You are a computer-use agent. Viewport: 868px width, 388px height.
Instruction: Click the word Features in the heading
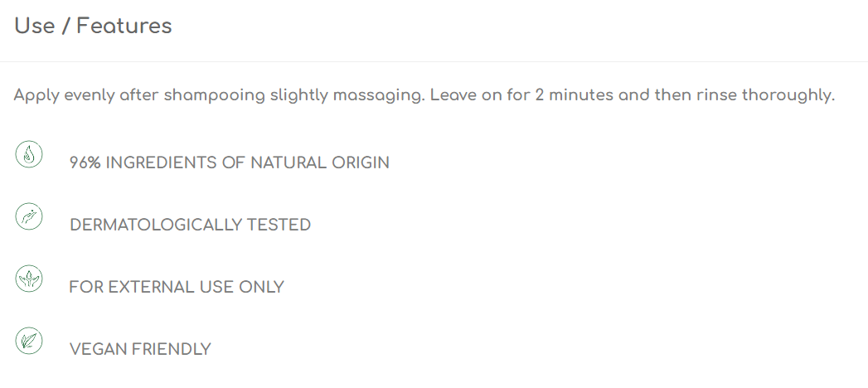coord(124,26)
